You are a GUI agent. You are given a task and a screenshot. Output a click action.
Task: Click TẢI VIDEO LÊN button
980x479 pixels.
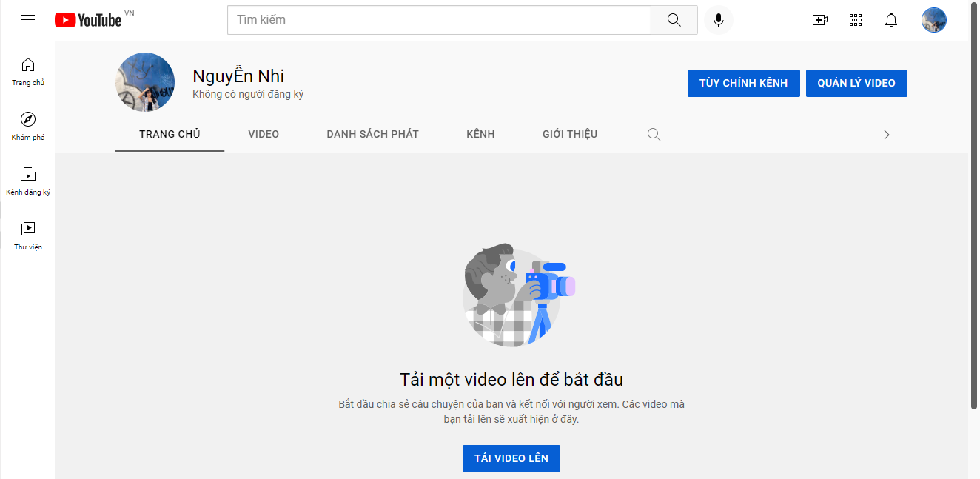point(511,458)
